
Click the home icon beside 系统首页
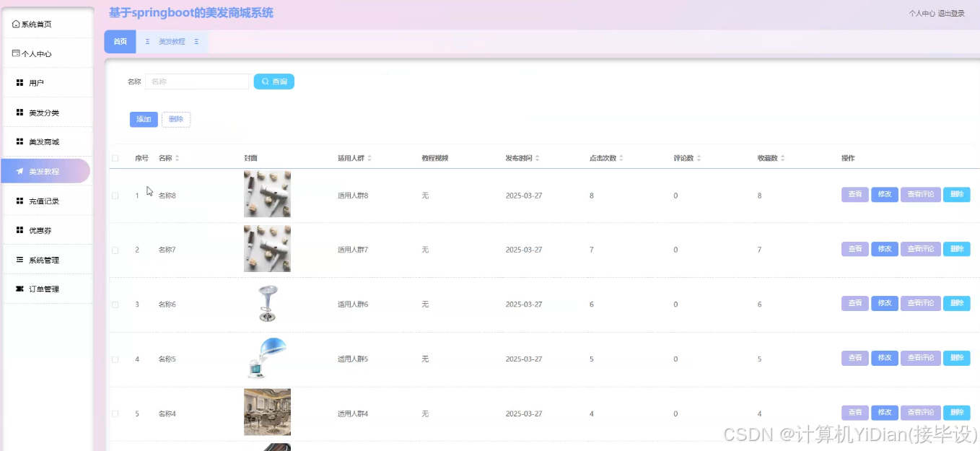16,24
